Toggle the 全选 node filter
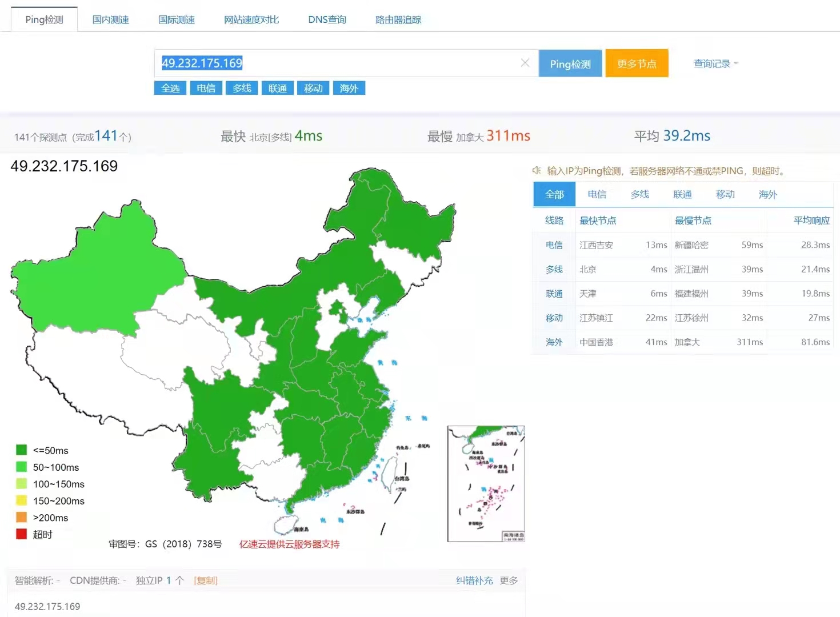The image size is (840, 617). (x=170, y=88)
